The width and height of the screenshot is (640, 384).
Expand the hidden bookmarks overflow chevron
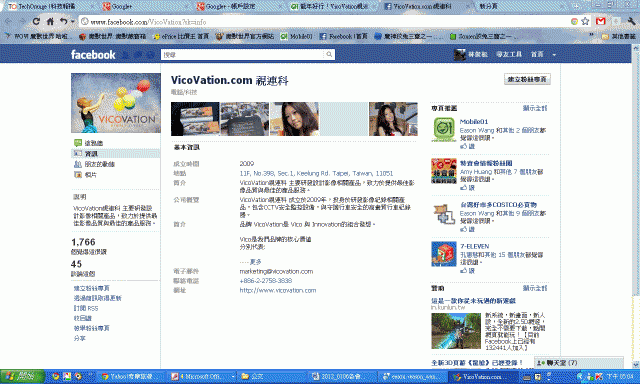tap(591, 36)
